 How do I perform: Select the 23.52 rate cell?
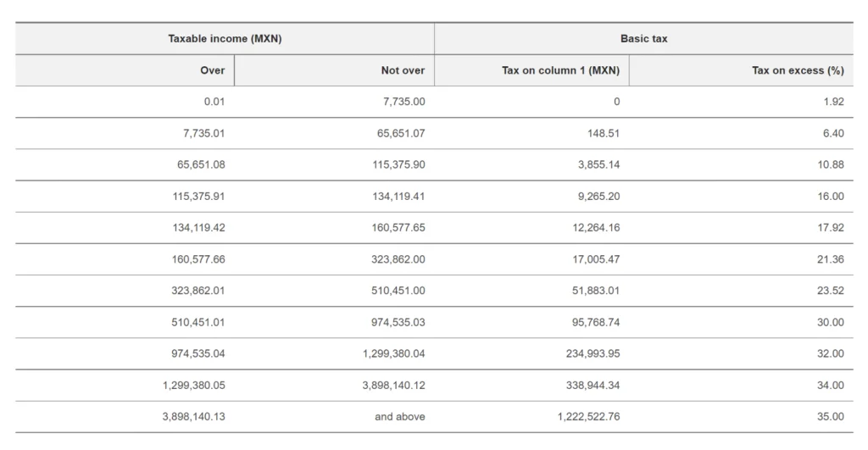tap(831, 291)
